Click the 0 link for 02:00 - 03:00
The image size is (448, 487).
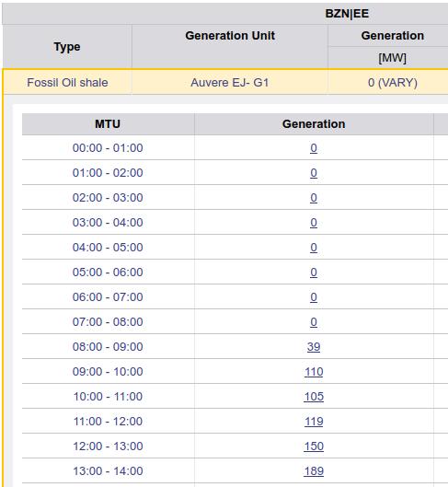coord(314,198)
